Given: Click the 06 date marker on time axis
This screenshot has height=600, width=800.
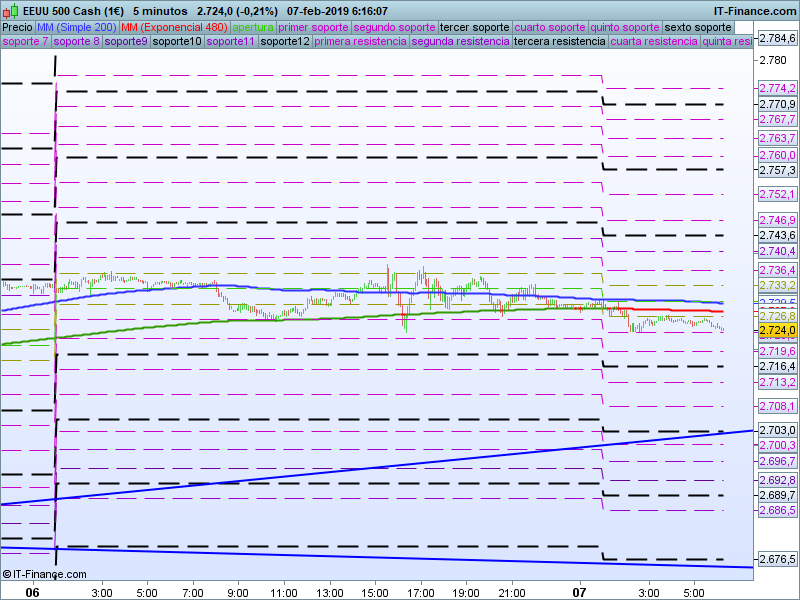Looking at the screenshot, I should coord(32,593).
